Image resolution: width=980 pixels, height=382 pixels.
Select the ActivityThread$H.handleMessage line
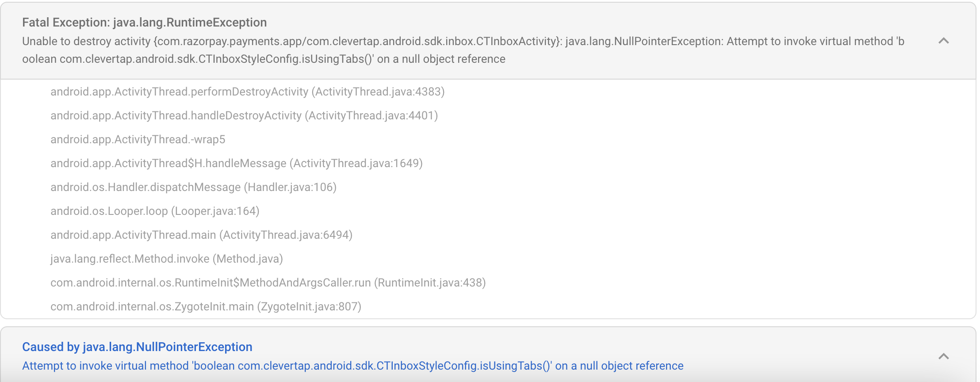pos(236,163)
